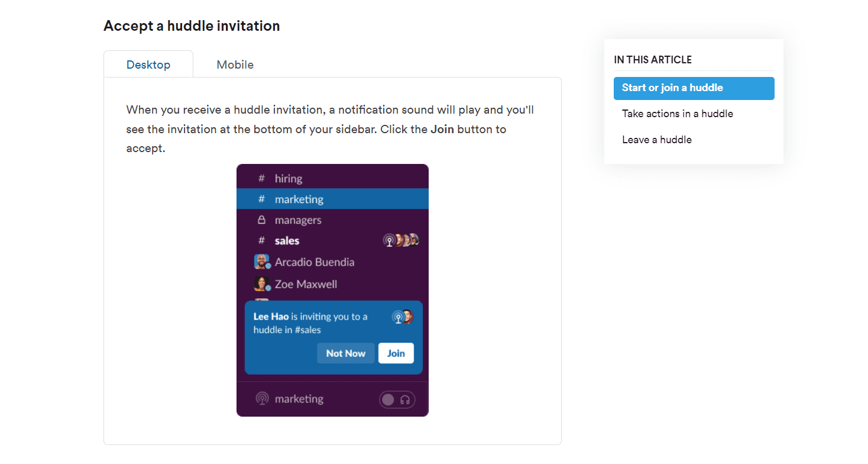Viewport: 868px width, 464px height.
Task: Toggle the huddle switch for marketing
Action: tap(388, 399)
